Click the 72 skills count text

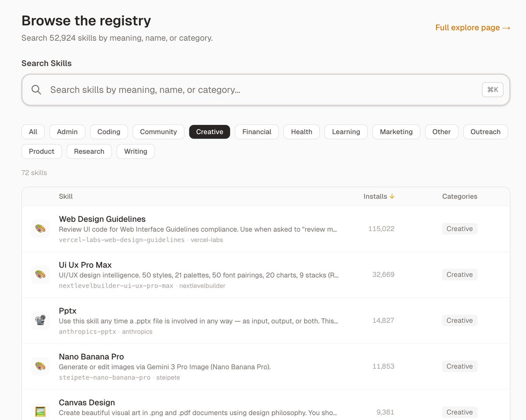click(x=34, y=173)
